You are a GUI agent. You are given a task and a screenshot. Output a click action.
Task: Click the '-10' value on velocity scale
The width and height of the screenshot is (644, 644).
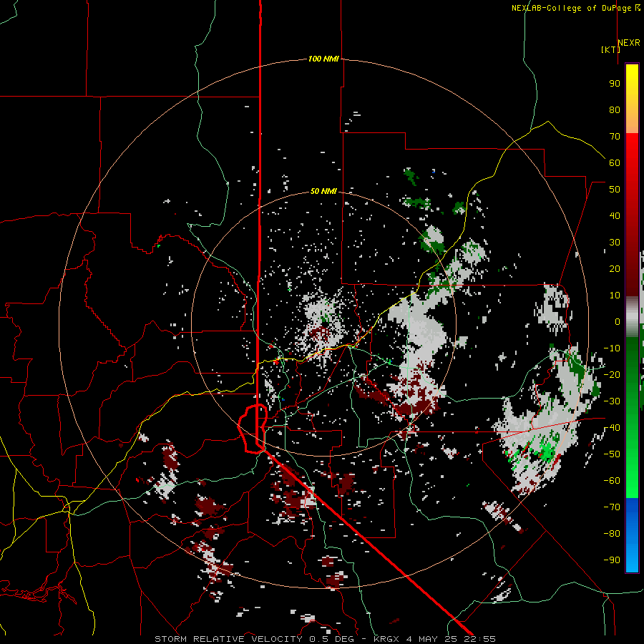[x=612, y=348]
